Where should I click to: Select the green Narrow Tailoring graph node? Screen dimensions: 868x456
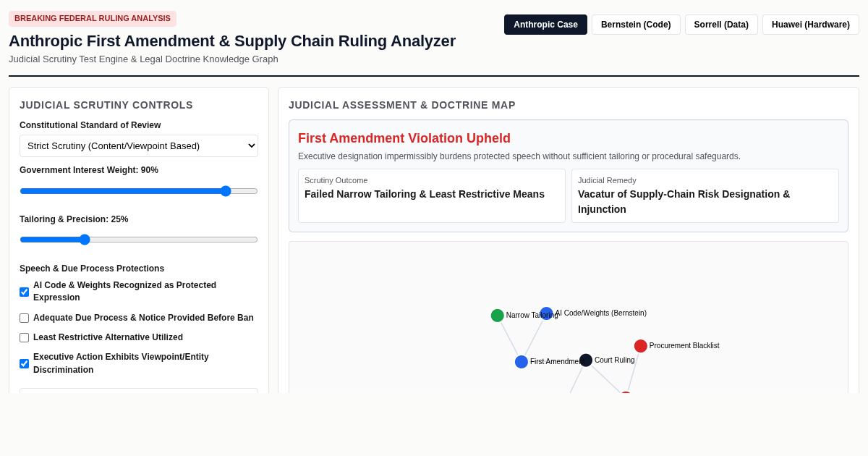(497, 316)
